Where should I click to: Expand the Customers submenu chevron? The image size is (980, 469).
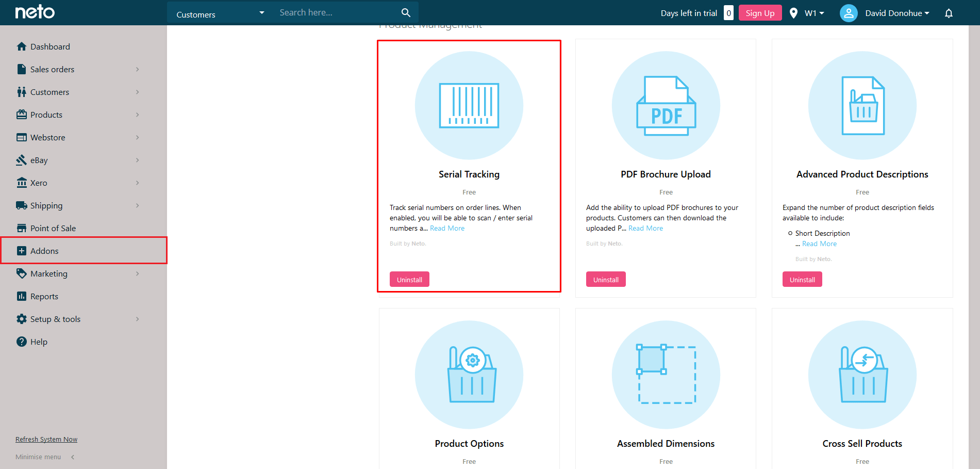click(x=138, y=92)
